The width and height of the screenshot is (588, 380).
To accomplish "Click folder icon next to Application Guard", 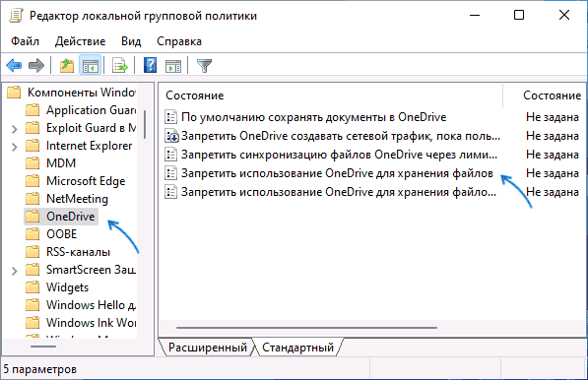I will click(33, 110).
